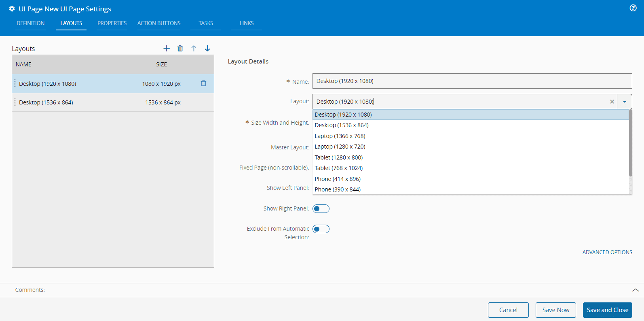This screenshot has width=644, height=321.
Task: Switch to the Properties tab
Action: click(x=112, y=23)
